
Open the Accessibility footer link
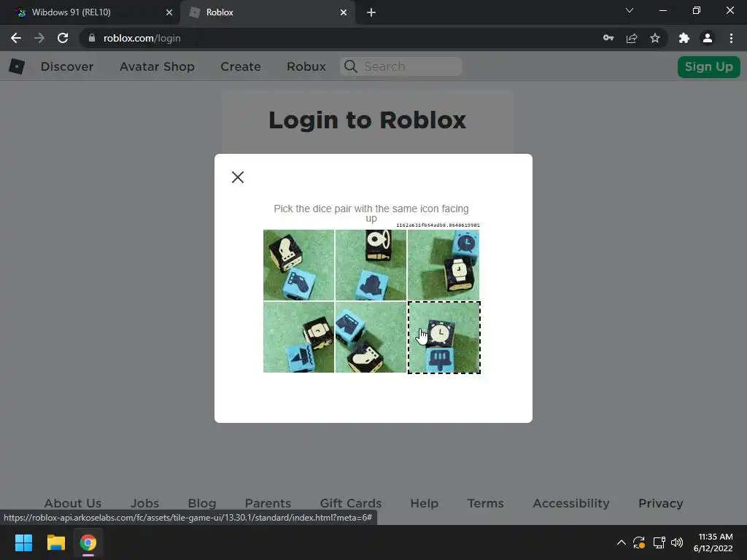point(570,503)
